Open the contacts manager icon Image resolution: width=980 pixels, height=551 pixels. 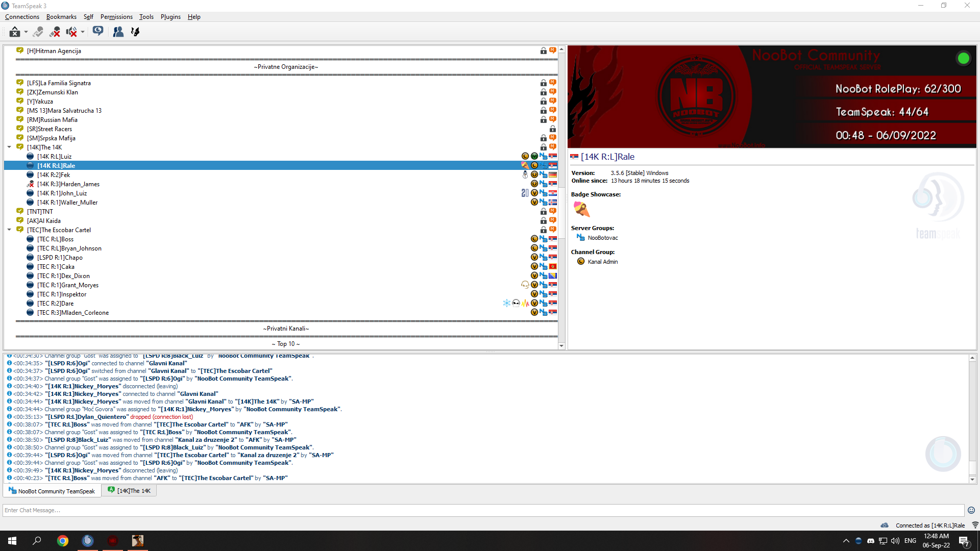[118, 32]
